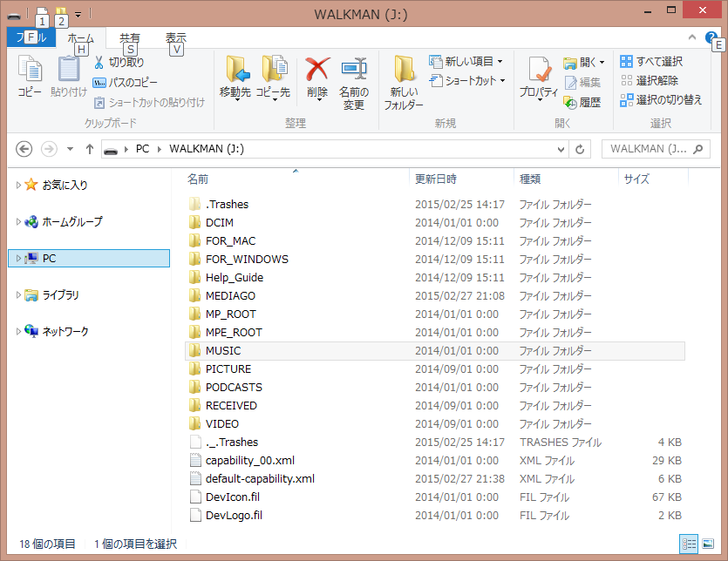Click 選択の切り替え (Invert selection)
This screenshot has height=561, width=728.
coord(661,100)
